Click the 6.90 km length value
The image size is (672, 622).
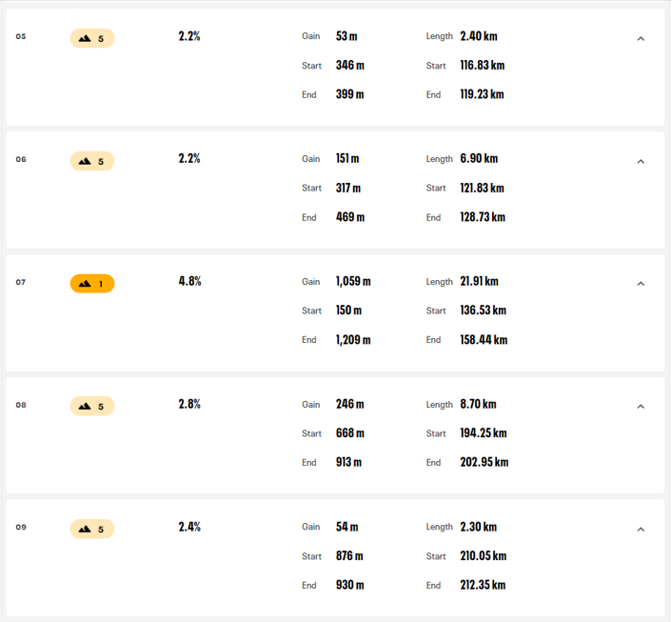[479, 159]
